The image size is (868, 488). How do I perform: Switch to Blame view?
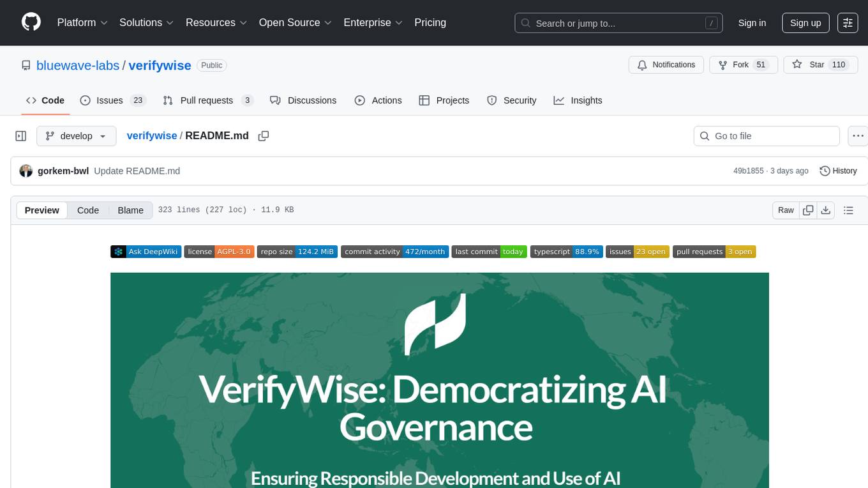(130, 210)
